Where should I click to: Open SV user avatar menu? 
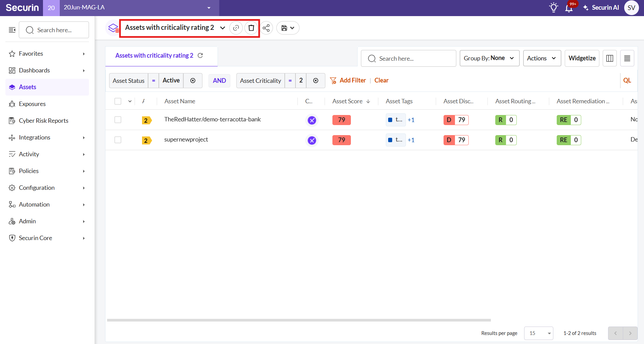631,8
